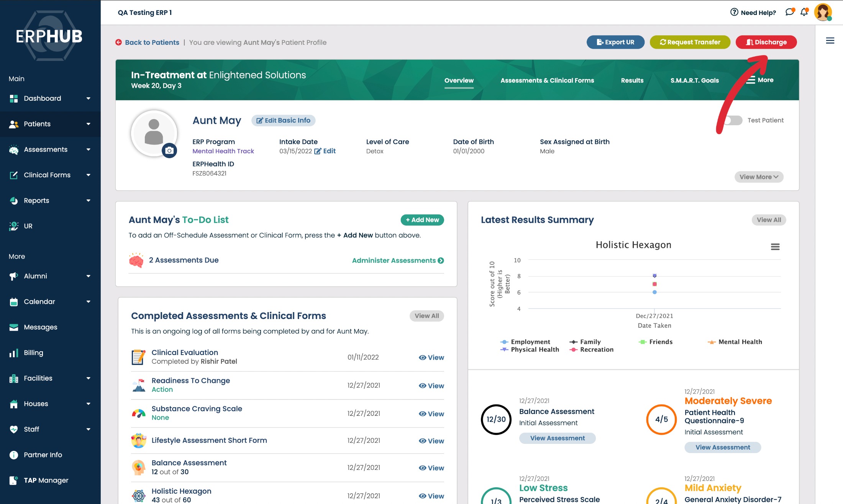The height and width of the screenshot is (504, 843).
Task: Open TAP Manager from sidebar
Action: [x=46, y=480]
